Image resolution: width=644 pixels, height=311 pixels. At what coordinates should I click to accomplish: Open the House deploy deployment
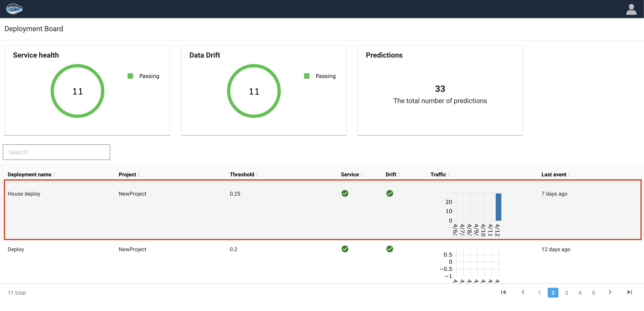(24, 194)
